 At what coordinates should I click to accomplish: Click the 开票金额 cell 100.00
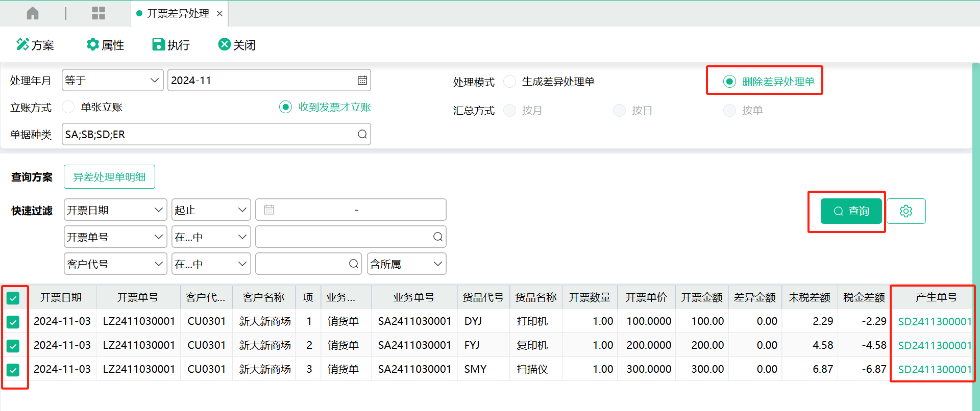coord(707,321)
